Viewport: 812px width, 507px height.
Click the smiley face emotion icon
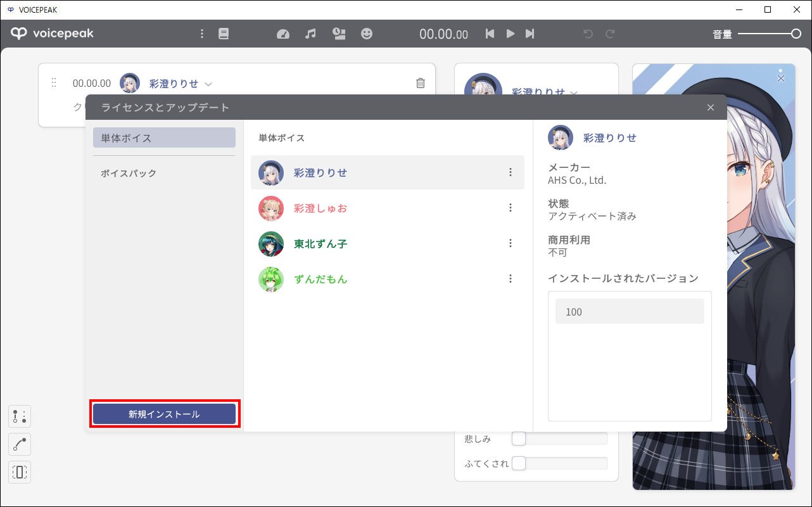coord(367,34)
